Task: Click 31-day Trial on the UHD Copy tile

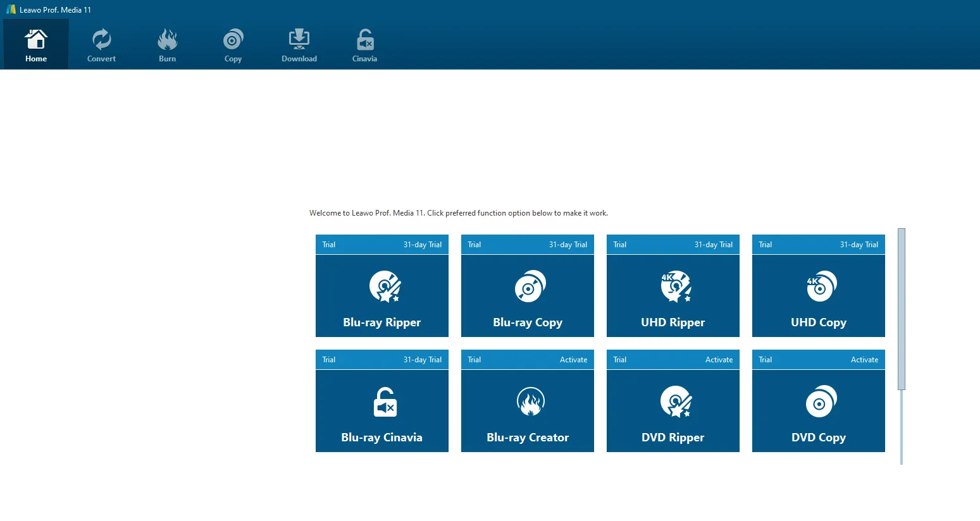Action: click(x=859, y=245)
